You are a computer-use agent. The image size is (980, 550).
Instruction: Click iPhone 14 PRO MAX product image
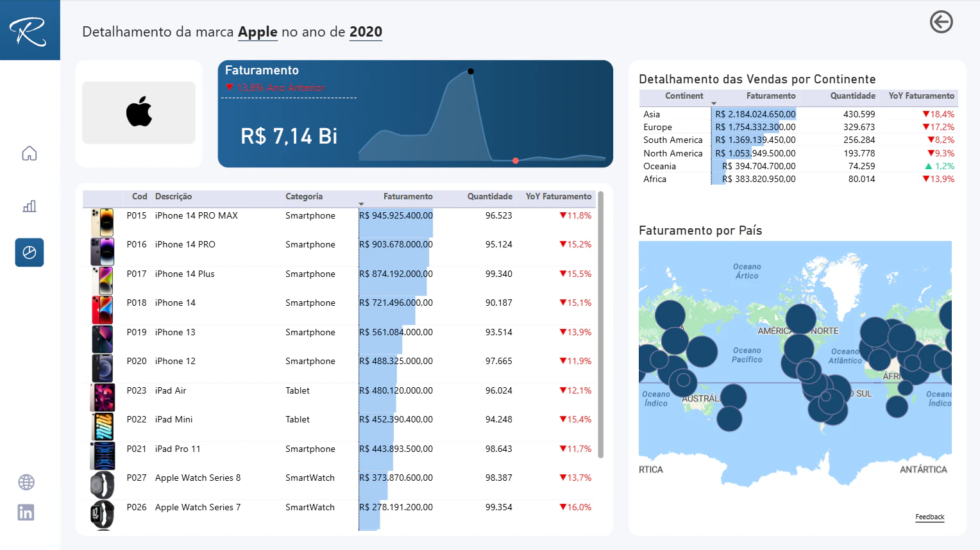point(103,222)
